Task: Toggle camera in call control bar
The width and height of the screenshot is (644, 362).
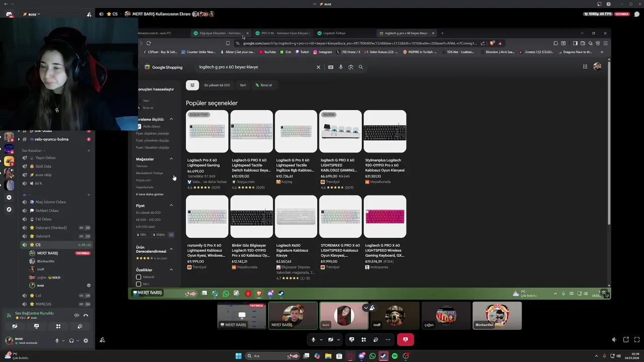Action: (x=331, y=339)
